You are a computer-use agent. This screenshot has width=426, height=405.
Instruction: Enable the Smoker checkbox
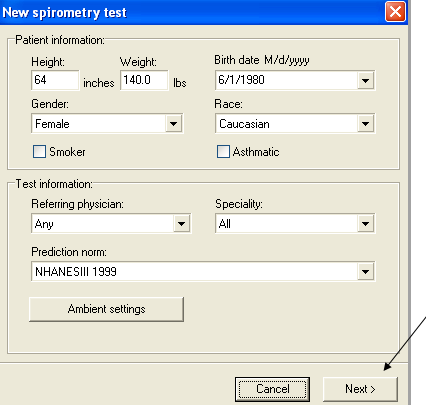39,152
